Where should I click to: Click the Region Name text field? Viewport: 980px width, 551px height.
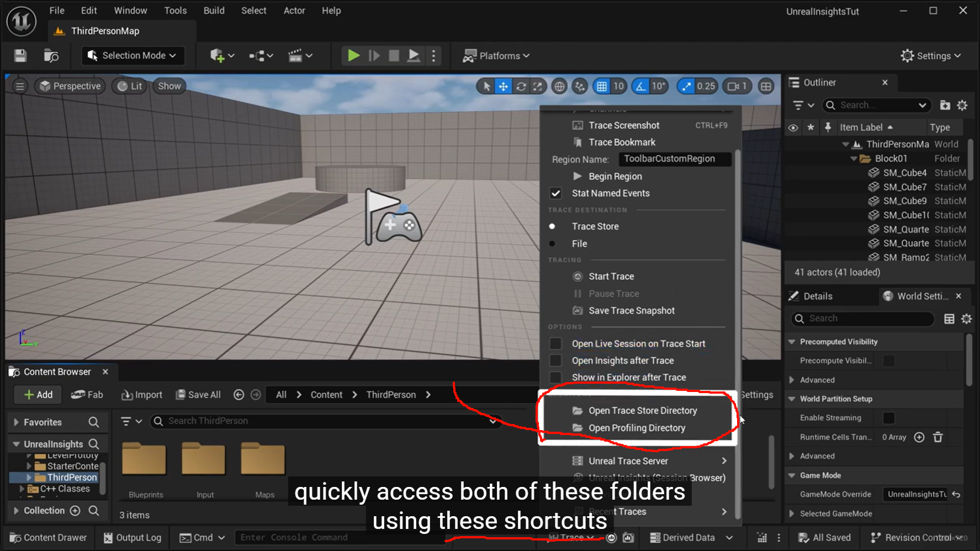(x=675, y=159)
